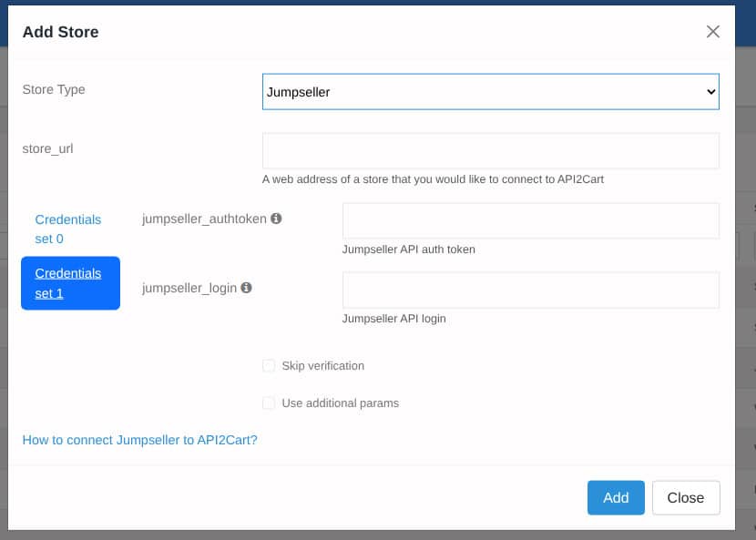Click the X to dismiss the Add Store dialog

coord(713,31)
